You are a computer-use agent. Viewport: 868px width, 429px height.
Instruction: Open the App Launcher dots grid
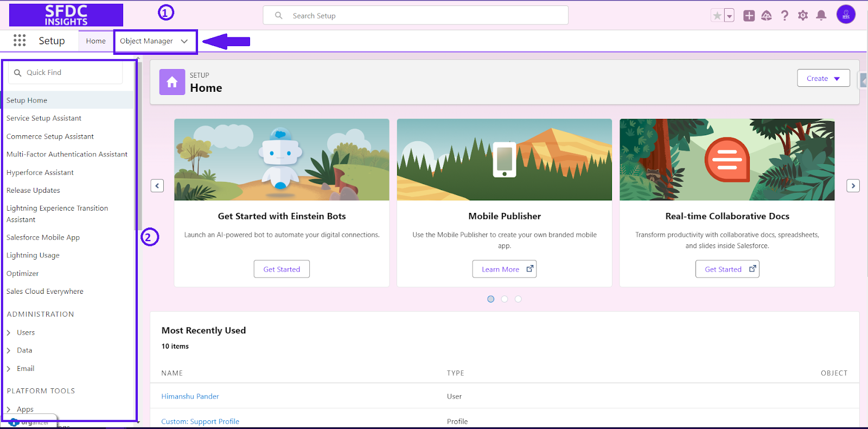[x=20, y=40]
